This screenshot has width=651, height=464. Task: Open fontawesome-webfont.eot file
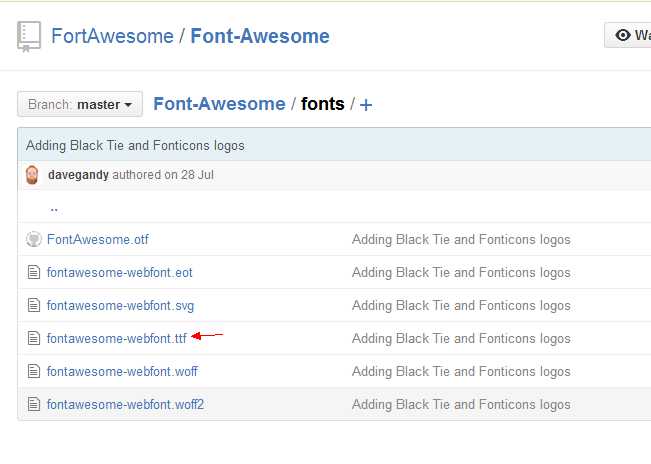(120, 272)
